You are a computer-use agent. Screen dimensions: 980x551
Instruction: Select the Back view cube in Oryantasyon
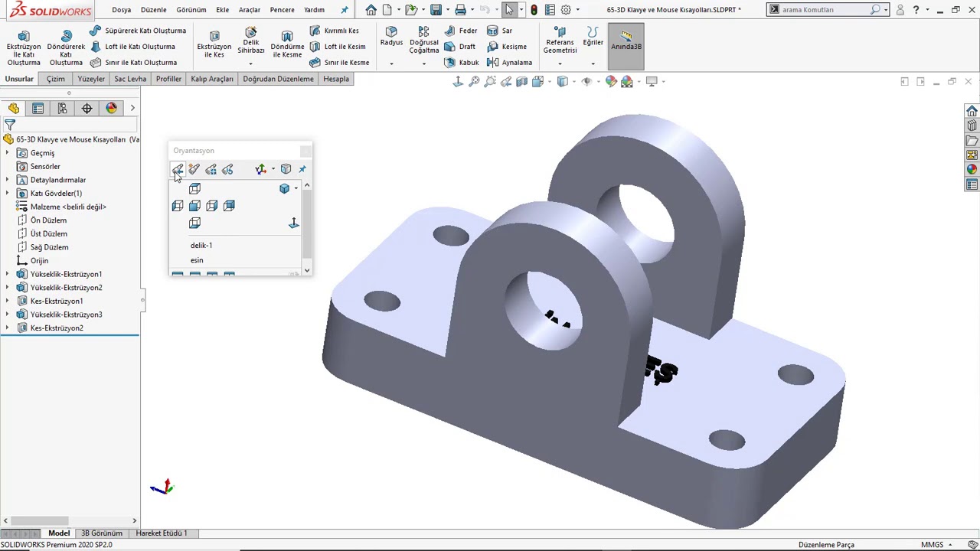pos(228,206)
